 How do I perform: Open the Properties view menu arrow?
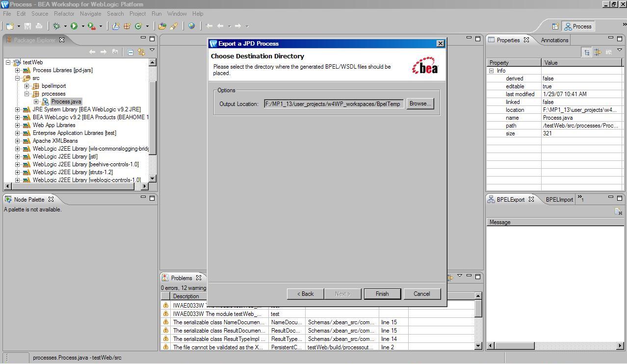point(619,50)
